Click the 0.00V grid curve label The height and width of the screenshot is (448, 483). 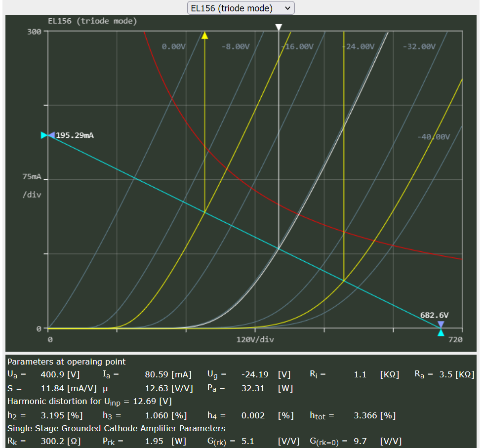click(x=174, y=46)
